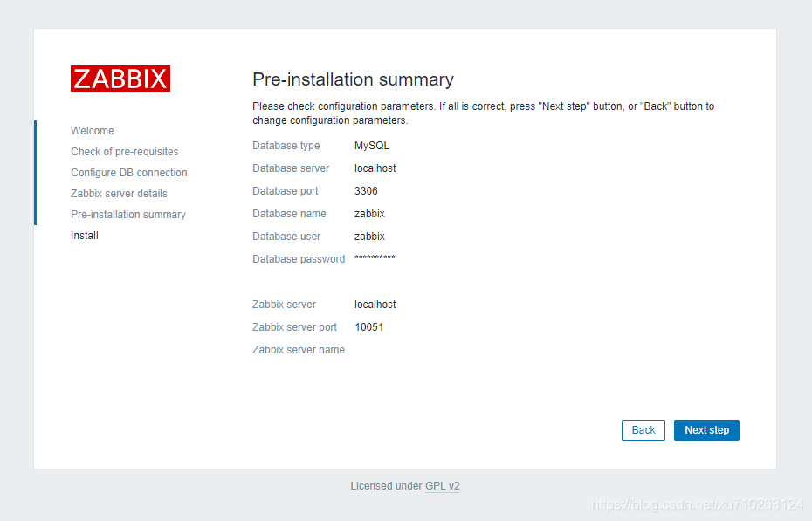Click the Zabbix server name label
This screenshot has width=812, height=521.
(x=299, y=350)
